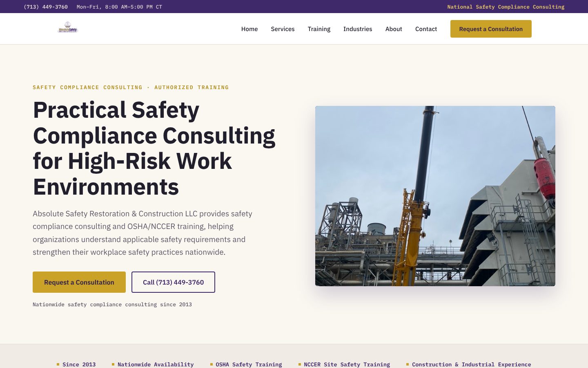Click the Since 2013 badge text

(x=79, y=364)
